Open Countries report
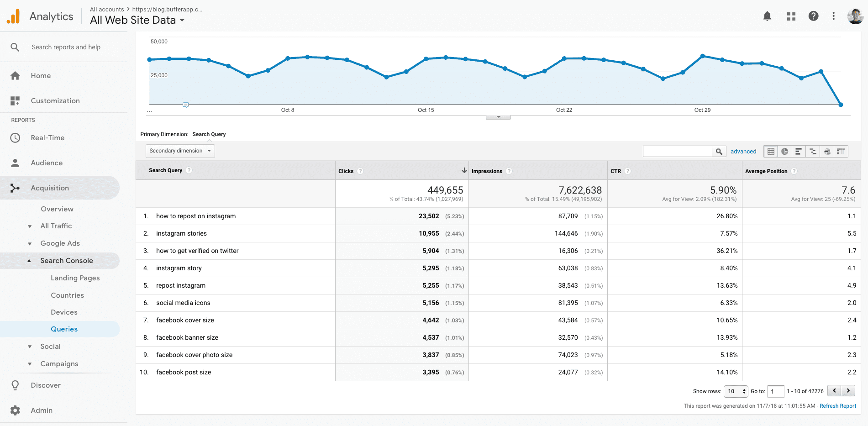This screenshot has width=868, height=426. (68, 295)
